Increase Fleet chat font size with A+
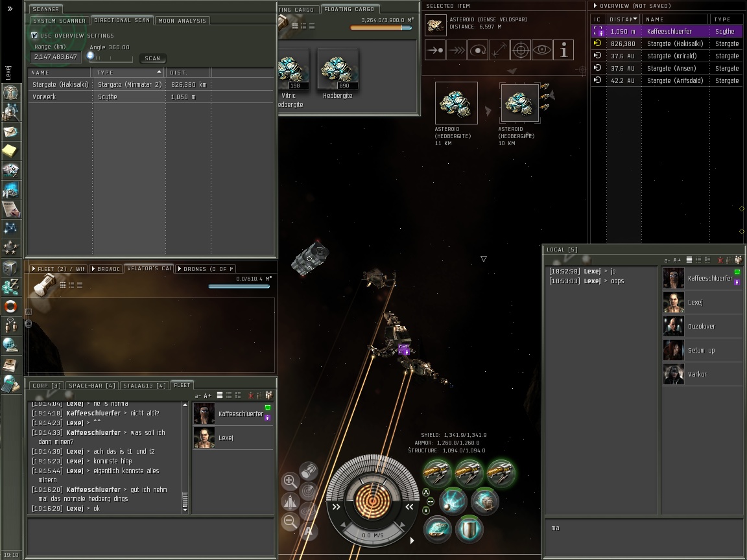The width and height of the screenshot is (747, 560). [x=207, y=396]
